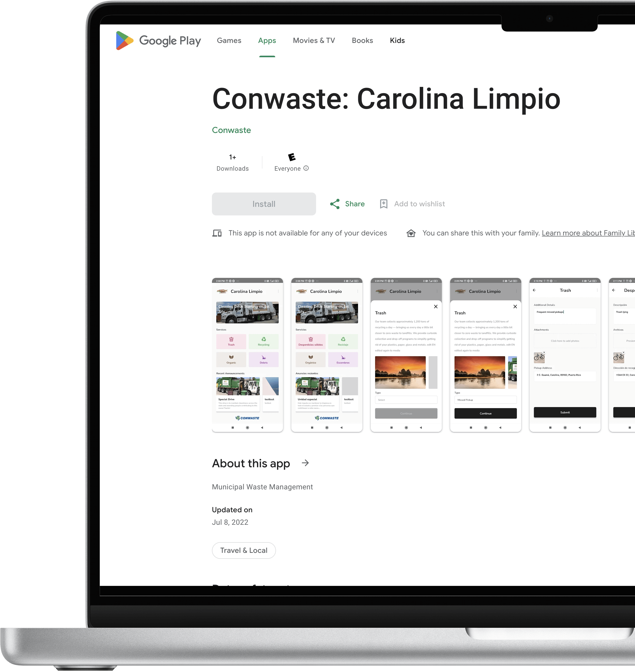
Task: Click the Google Play logo
Action: point(158,41)
